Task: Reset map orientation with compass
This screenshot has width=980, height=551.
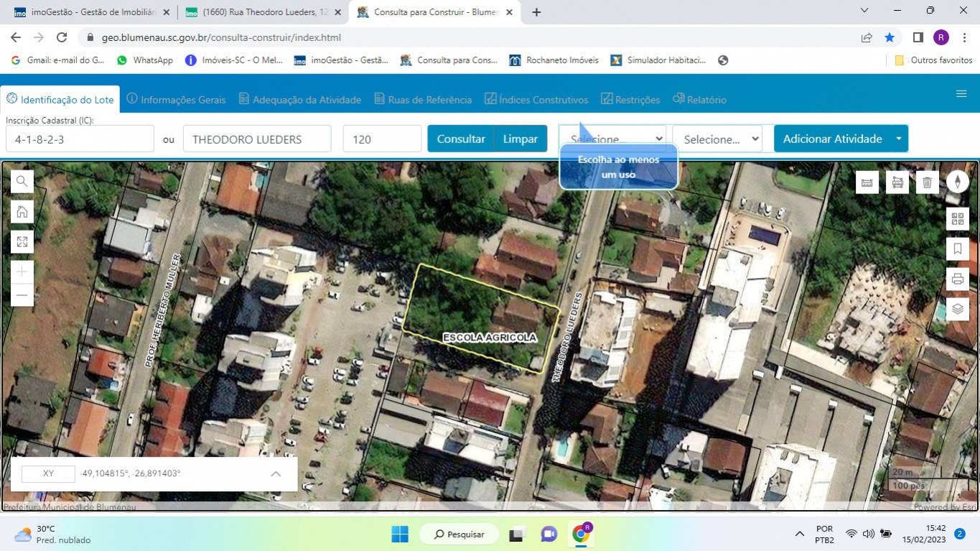Action: (957, 182)
